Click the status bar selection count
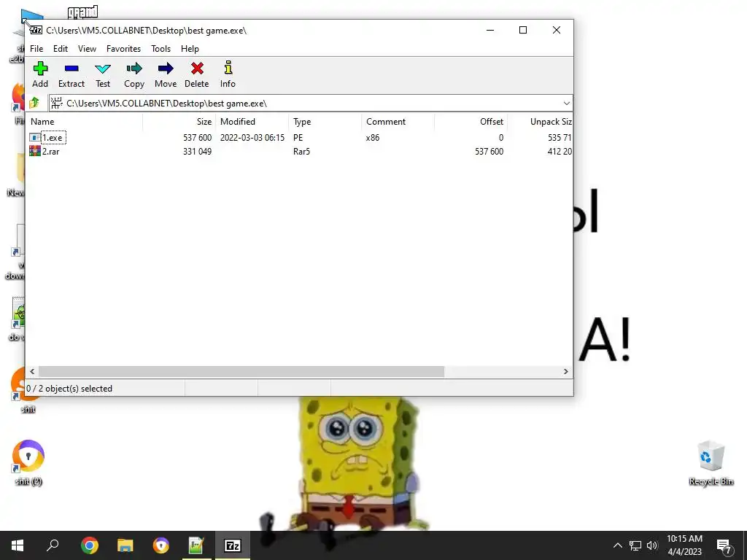Screen dimensions: 747x560 pyautogui.click(x=69, y=389)
